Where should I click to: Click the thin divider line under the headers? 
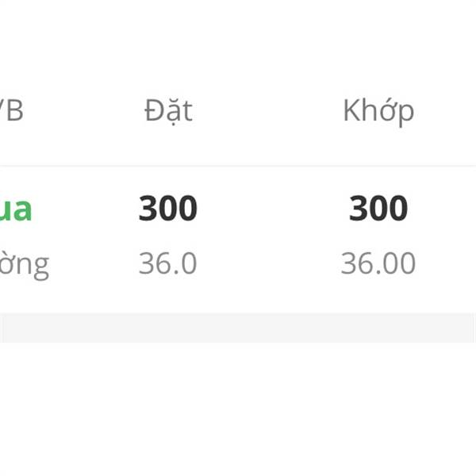(238, 166)
